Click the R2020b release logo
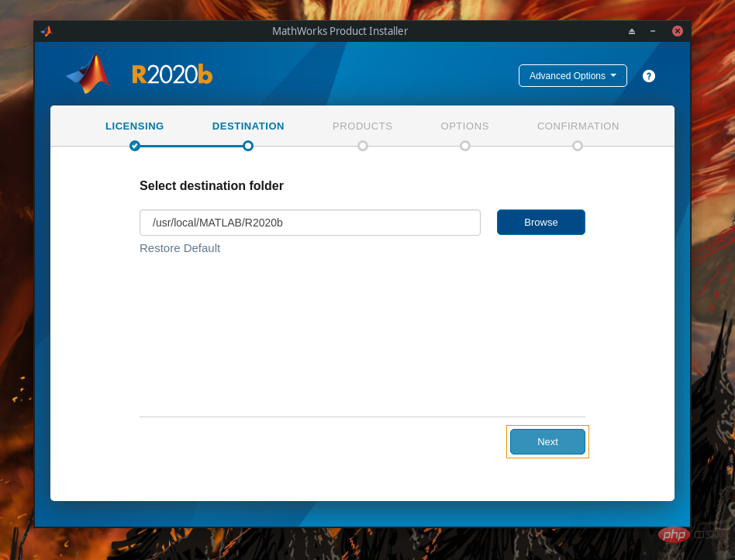This screenshot has height=560, width=735. tap(172, 74)
